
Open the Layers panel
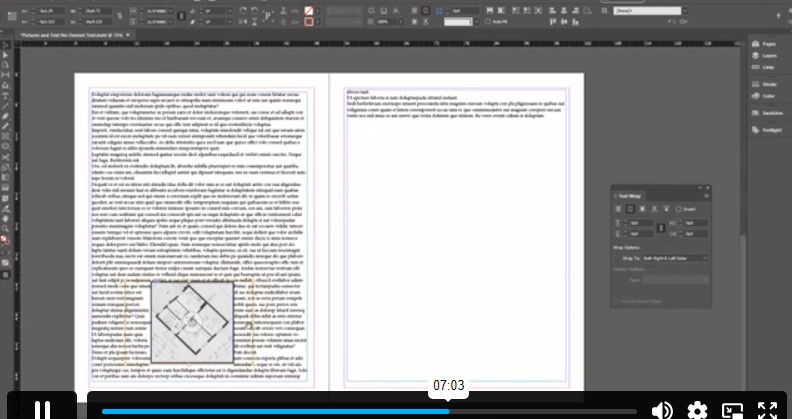point(764,56)
